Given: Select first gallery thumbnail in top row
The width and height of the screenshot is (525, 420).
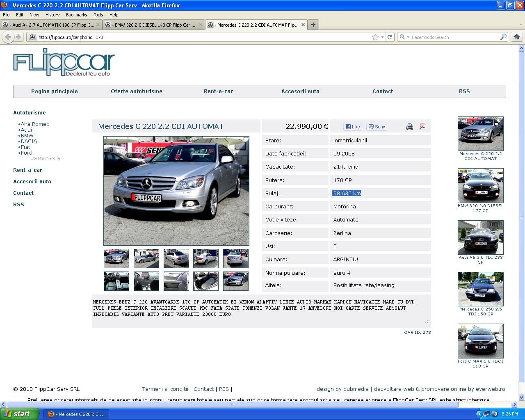Looking at the screenshot, I should tap(116, 258).
